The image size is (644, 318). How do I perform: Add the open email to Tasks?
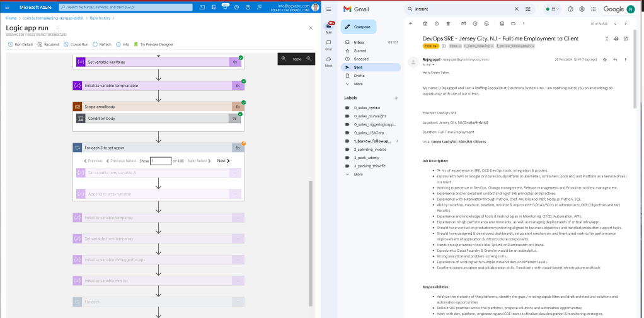click(x=486, y=23)
